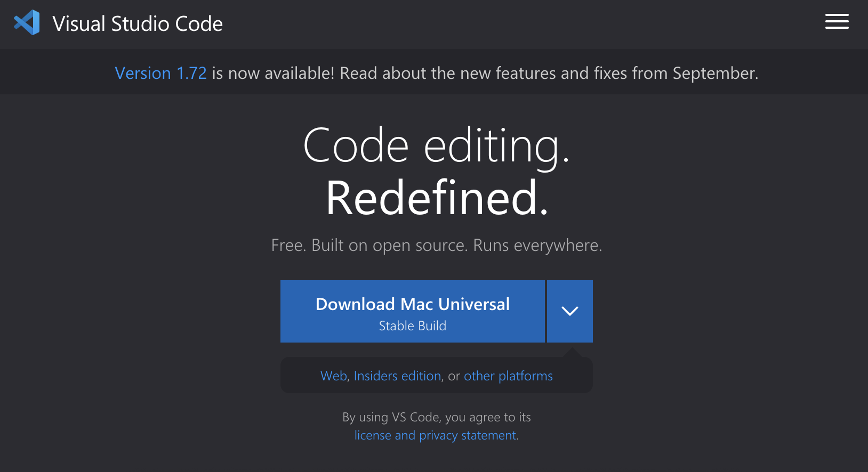Viewport: 868px width, 472px height.
Task: Click 'By using VS Code, you agree' text
Action: (437, 417)
